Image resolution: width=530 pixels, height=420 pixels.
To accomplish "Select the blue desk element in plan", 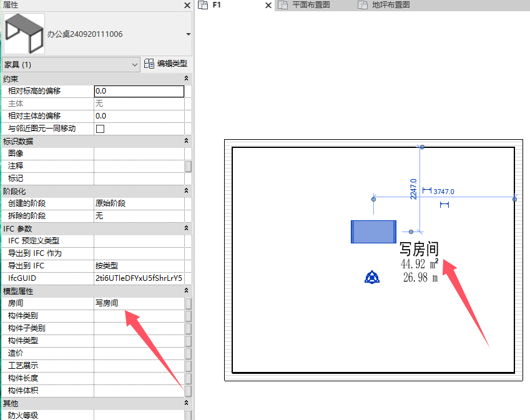I will [x=373, y=232].
